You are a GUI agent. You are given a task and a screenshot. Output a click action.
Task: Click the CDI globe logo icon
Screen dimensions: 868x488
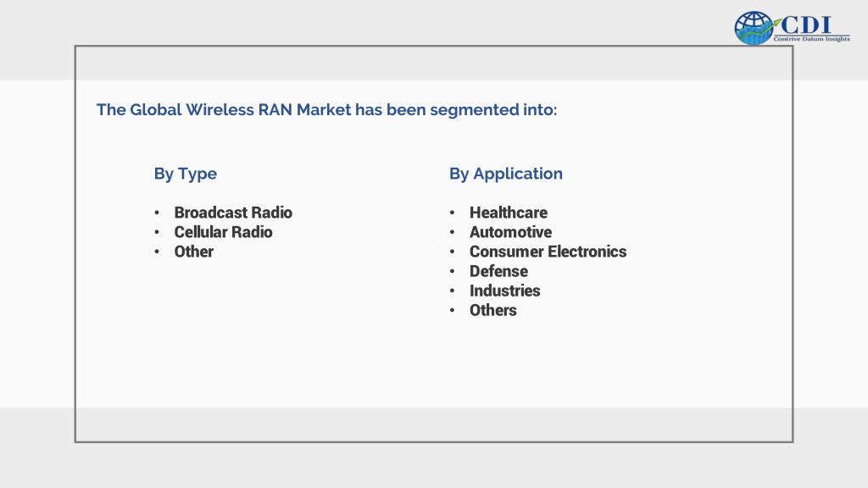click(754, 28)
